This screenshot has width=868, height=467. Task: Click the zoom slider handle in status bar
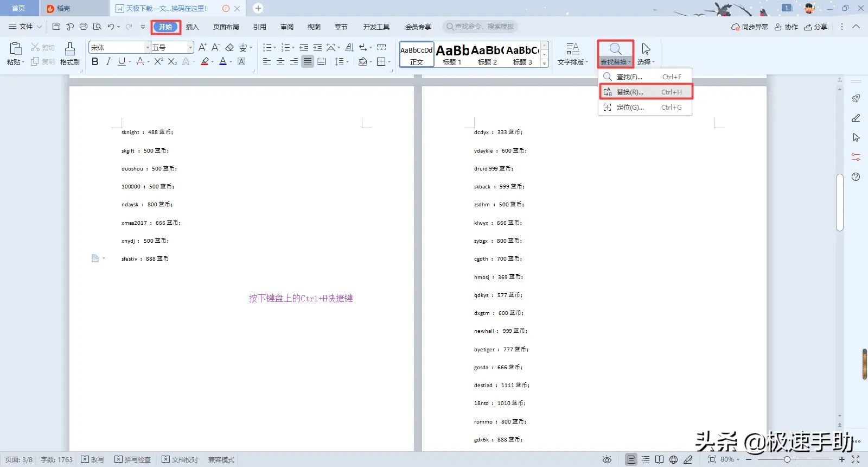click(787, 459)
